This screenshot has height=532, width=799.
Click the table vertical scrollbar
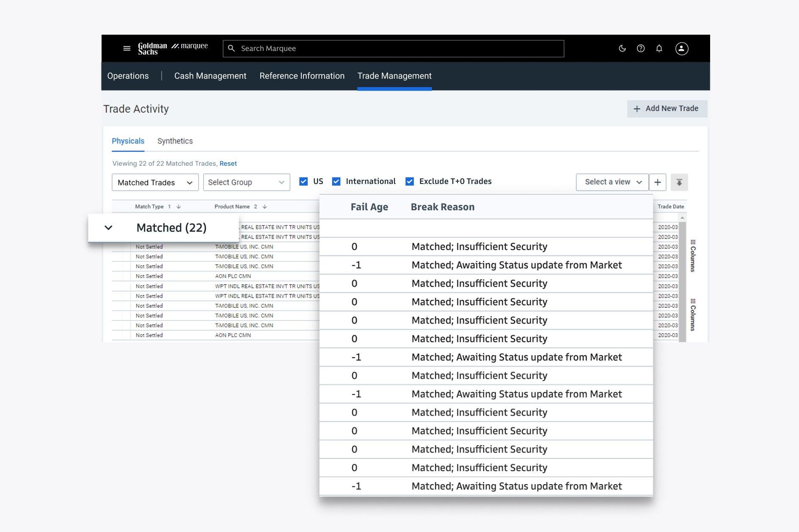[x=682, y=281]
